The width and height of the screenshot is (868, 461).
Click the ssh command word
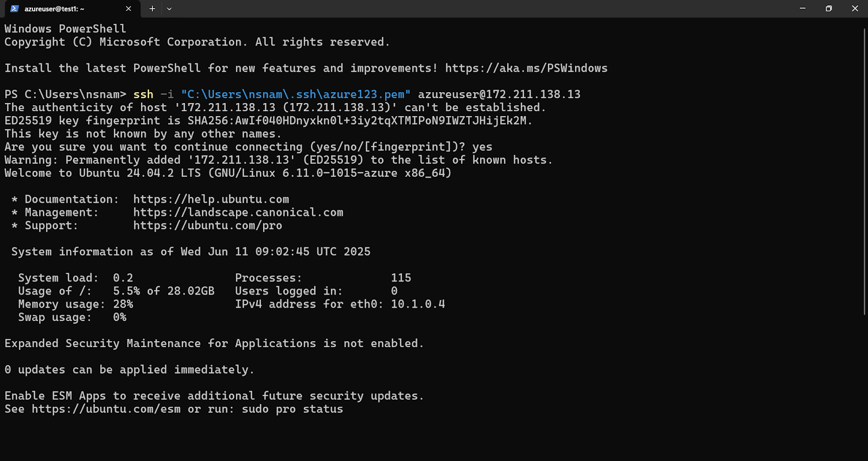(x=143, y=94)
